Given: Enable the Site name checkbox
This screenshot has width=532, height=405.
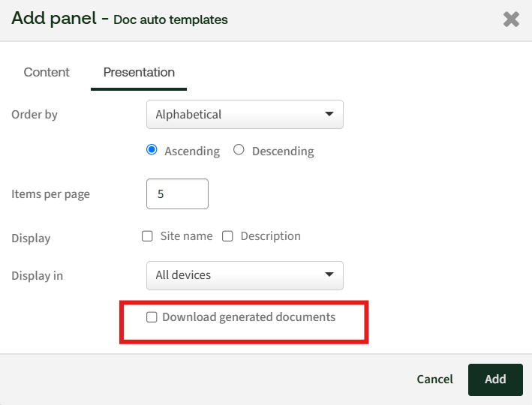Looking at the screenshot, I should point(148,236).
